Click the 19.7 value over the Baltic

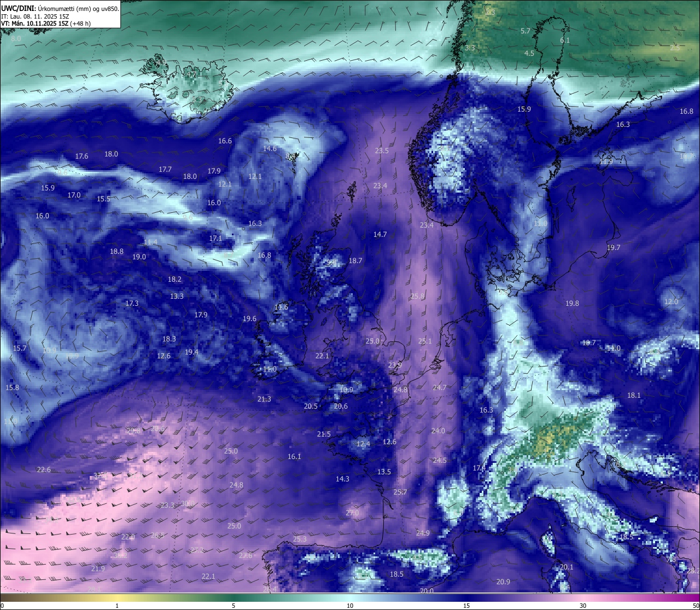(614, 247)
